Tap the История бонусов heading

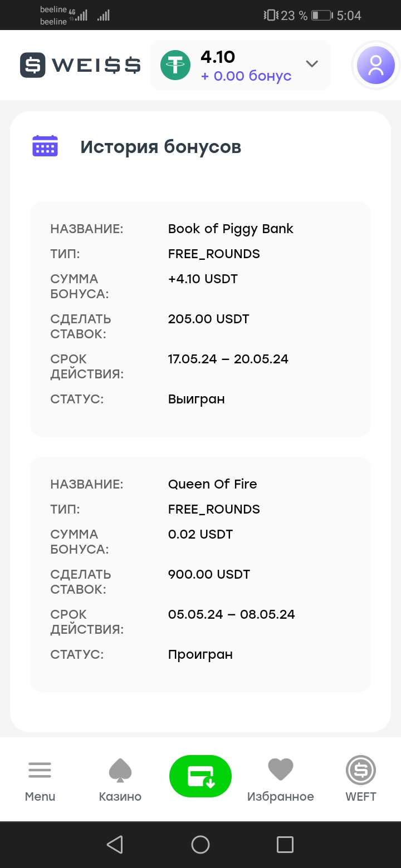click(160, 147)
